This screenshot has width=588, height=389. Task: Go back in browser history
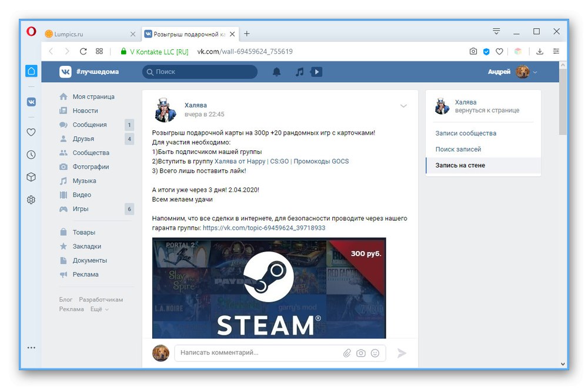tap(51, 51)
